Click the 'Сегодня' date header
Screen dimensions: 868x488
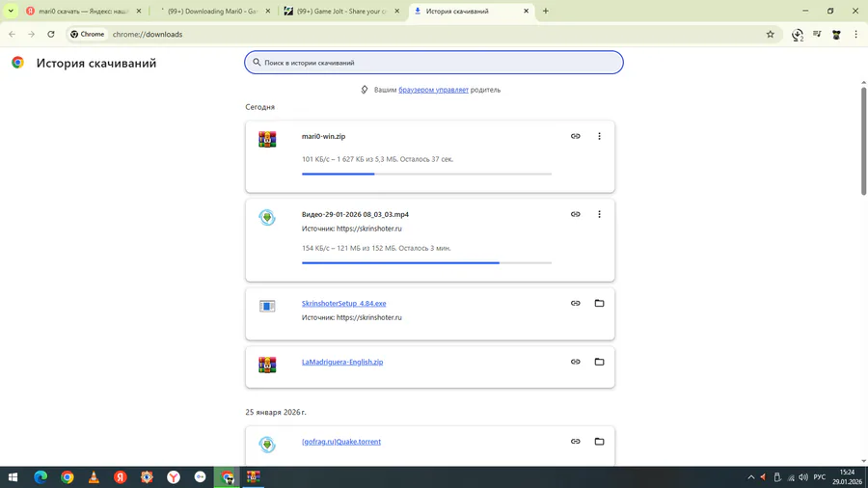pos(259,107)
